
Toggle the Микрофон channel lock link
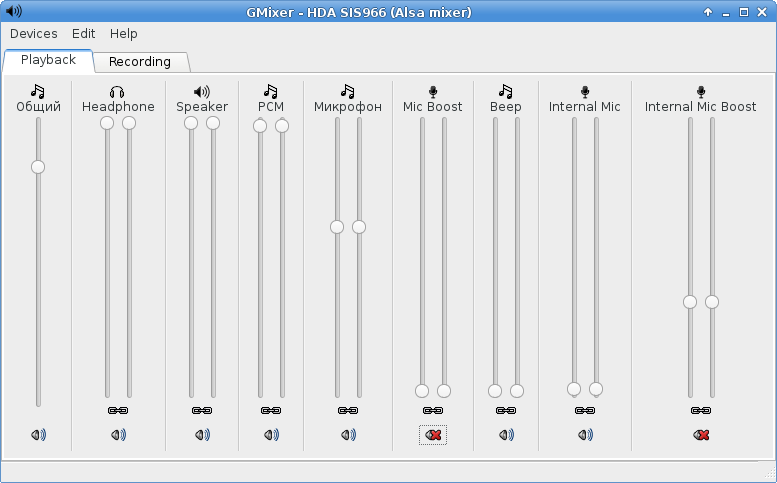click(348, 410)
